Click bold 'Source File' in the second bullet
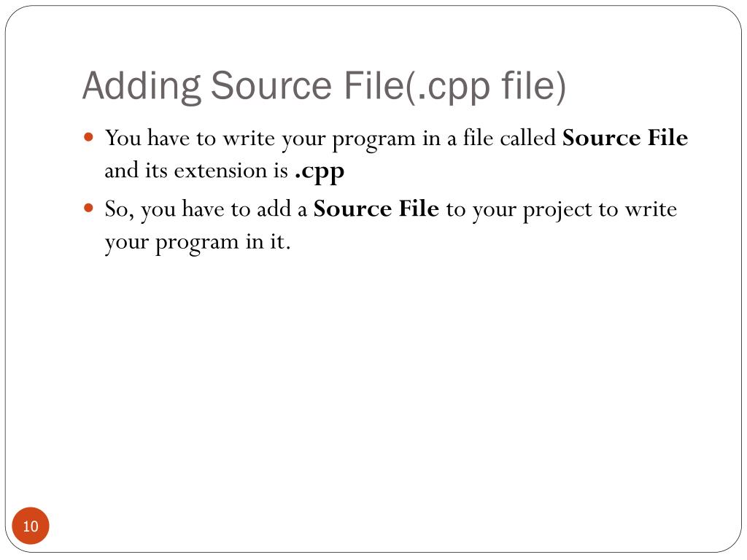Viewport: 747px width, 560px height. tap(376, 209)
